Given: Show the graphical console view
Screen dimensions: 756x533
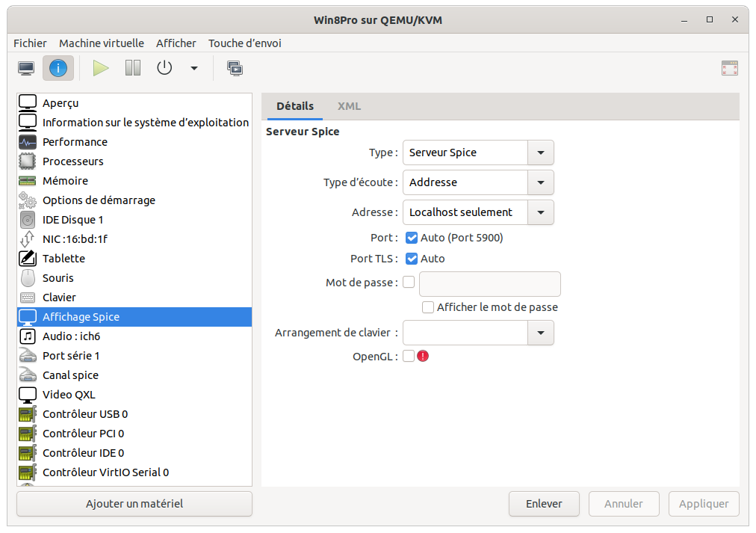Looking at the screenshot, I should tap(26, 68).
